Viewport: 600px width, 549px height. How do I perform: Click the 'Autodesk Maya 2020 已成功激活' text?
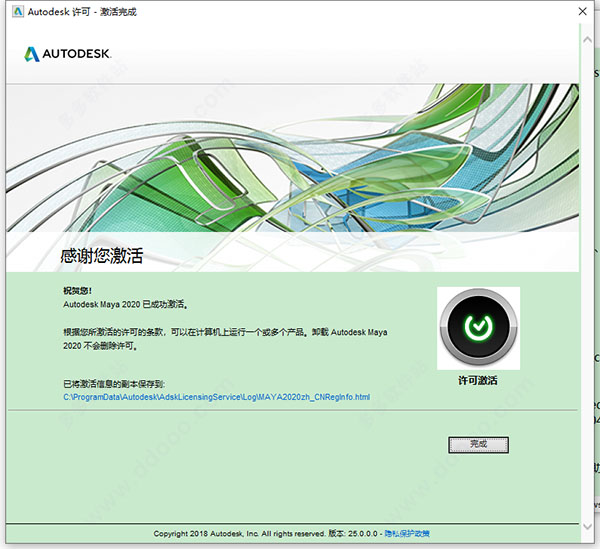click(x=126, y=305)
